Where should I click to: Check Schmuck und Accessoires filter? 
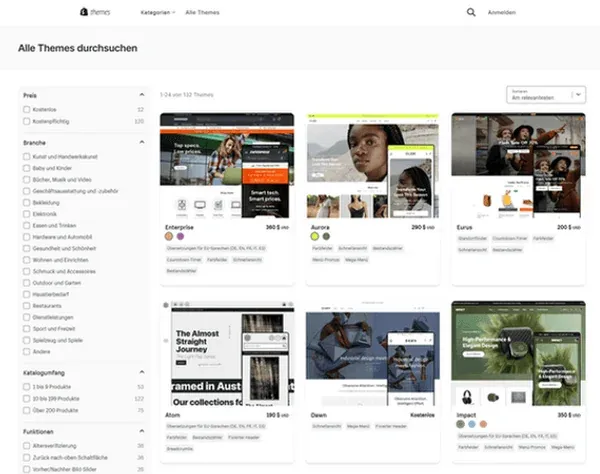26,271
